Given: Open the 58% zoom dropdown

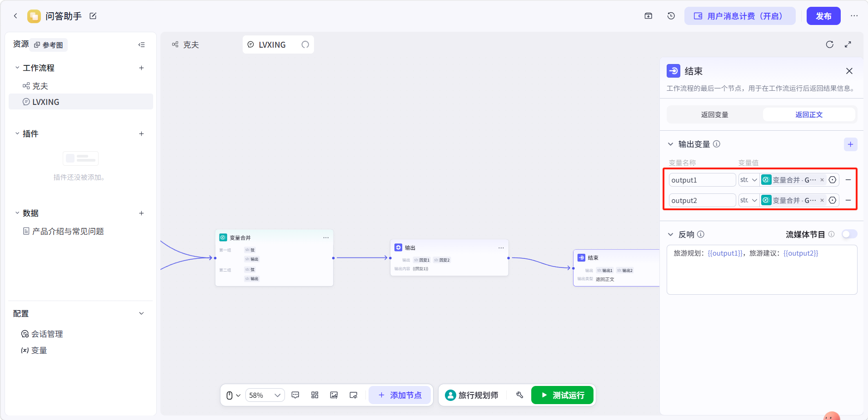Looking at the screenshot, I should (x=265, y=395).
